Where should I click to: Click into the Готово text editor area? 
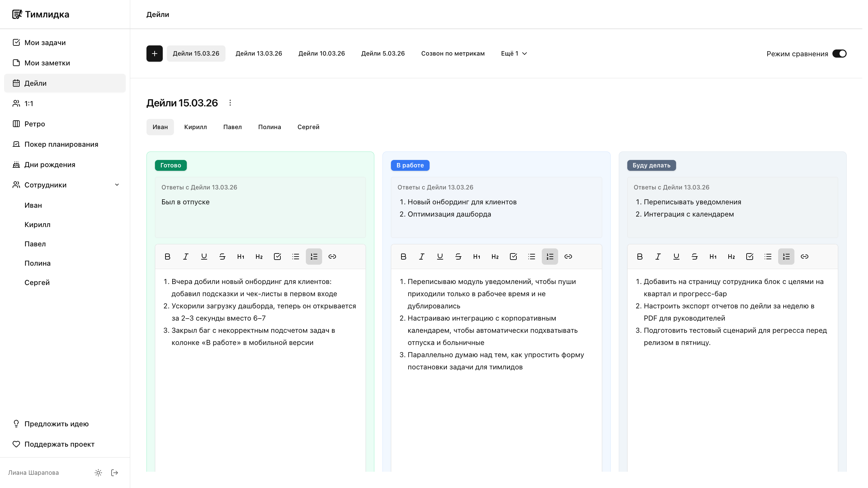[260, 390]
